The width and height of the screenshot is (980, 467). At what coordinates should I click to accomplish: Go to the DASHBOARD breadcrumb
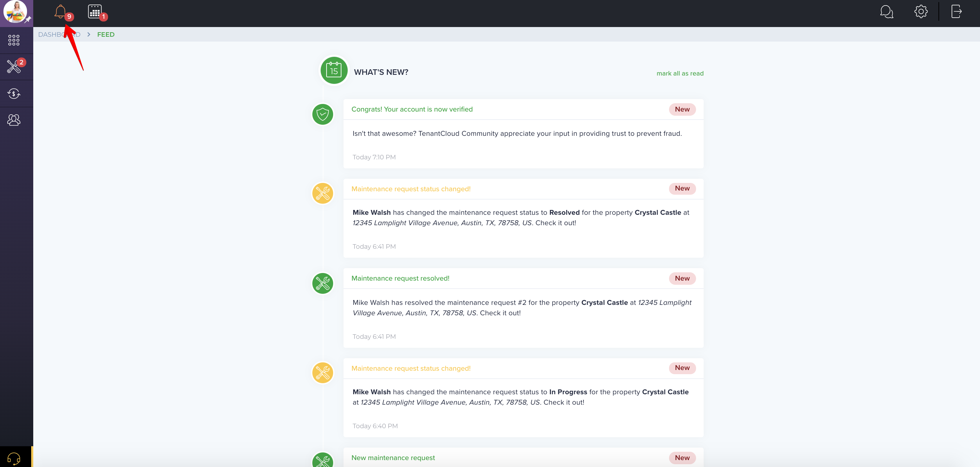point(59,35)
